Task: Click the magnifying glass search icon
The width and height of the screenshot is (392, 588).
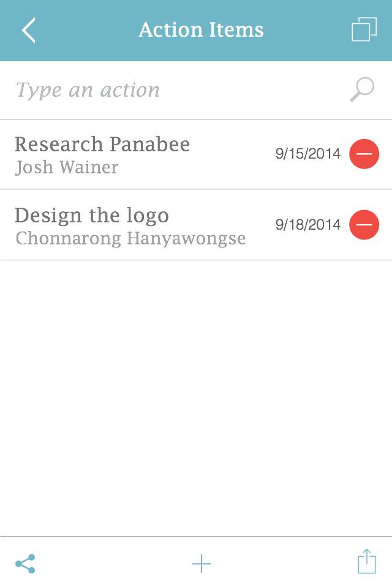Action: point(362,90)
